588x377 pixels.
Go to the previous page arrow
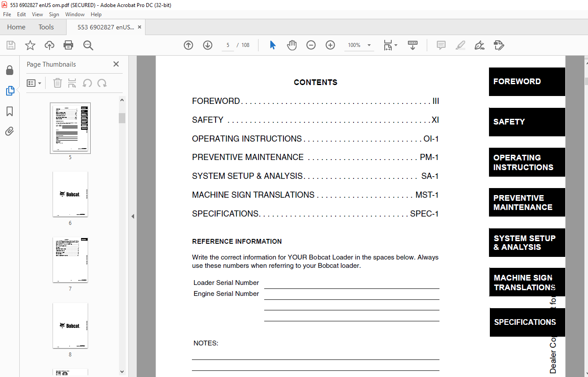pyautogui.click(x=188, y=45)
